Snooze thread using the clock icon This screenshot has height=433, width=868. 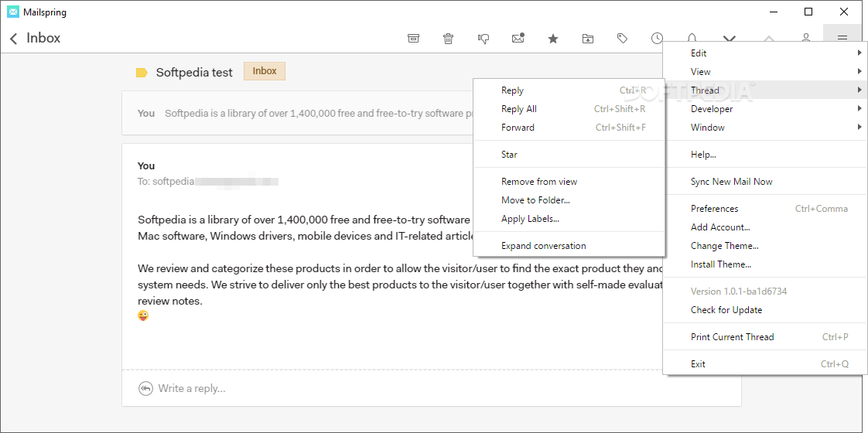point(657,38)
